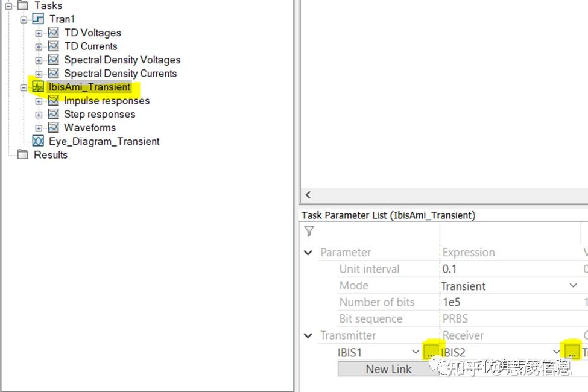Select the Eye_Diagram_Transient tree label
The image size is (588, 392).
104,141
